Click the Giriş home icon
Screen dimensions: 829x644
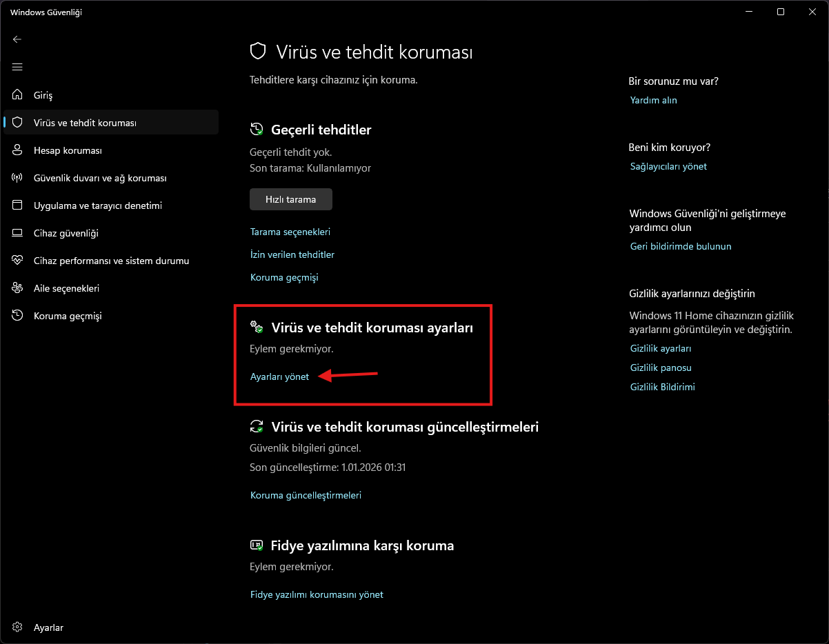[x=17, y=95]
